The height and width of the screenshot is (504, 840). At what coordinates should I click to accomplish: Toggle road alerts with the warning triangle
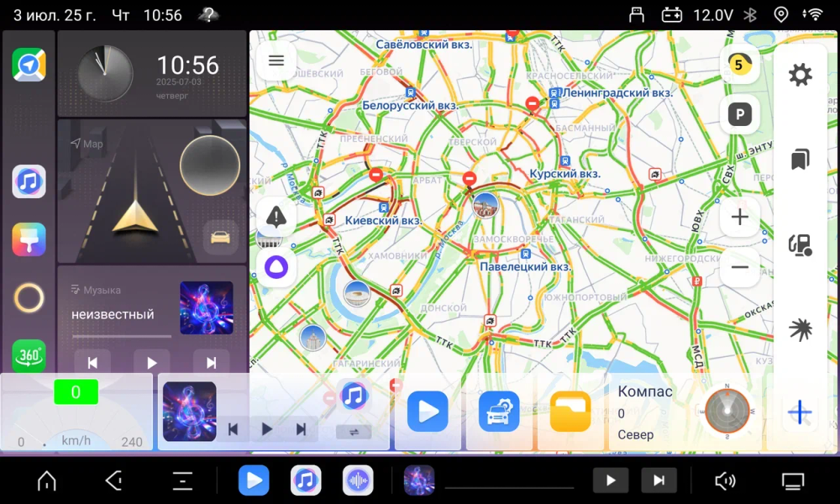pos(277,217)
